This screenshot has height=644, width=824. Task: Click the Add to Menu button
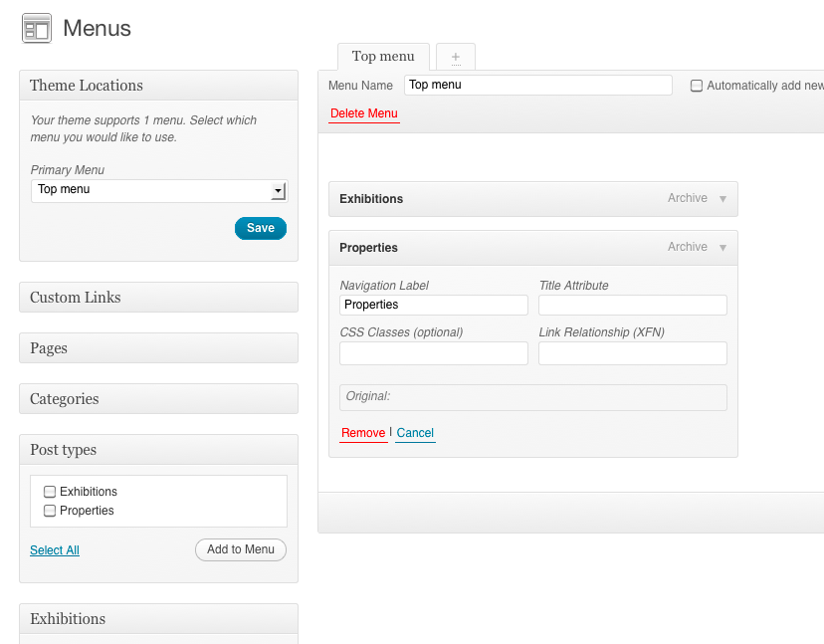[x=240, y=549]
